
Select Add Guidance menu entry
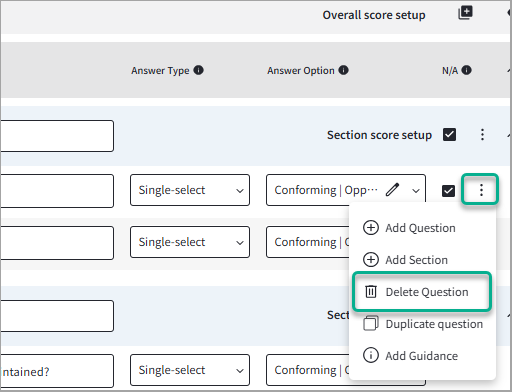pyautogui.click(x=421, y=356)
